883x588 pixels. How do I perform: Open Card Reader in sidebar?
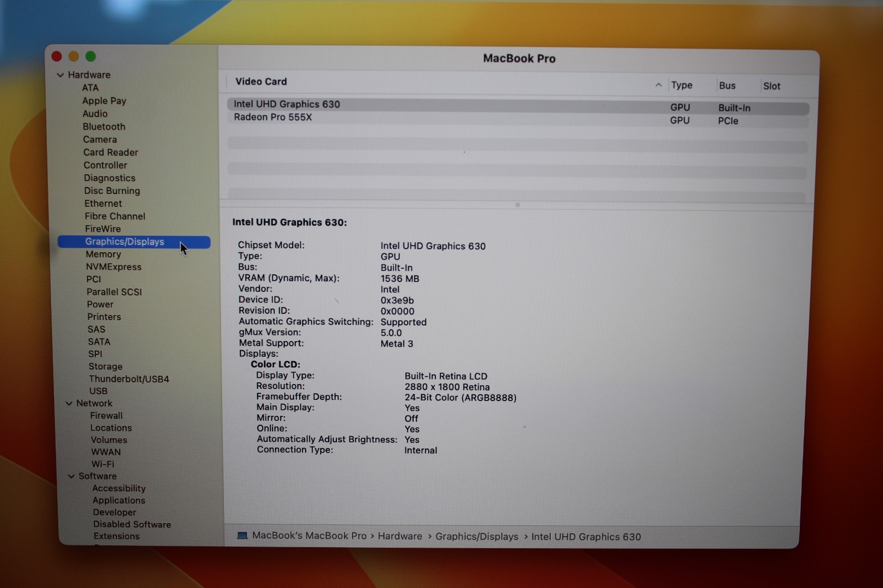point(110,152)
